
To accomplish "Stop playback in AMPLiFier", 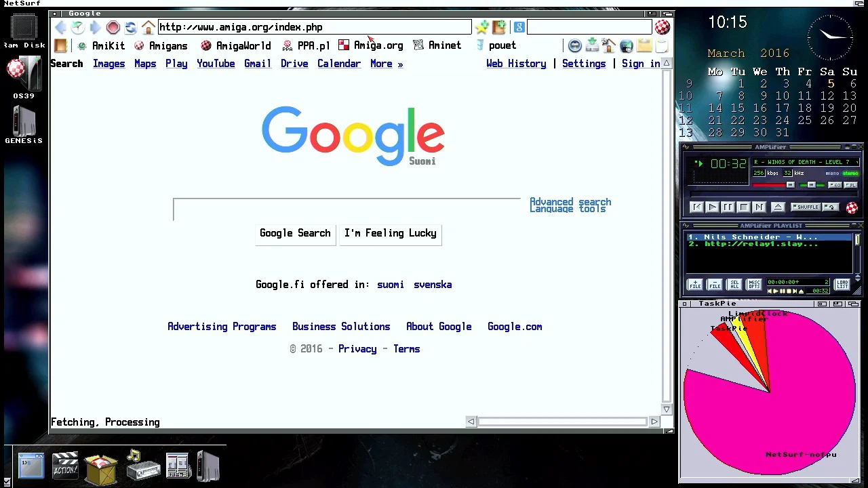I will pyautogui.click(x=744, y=207).
